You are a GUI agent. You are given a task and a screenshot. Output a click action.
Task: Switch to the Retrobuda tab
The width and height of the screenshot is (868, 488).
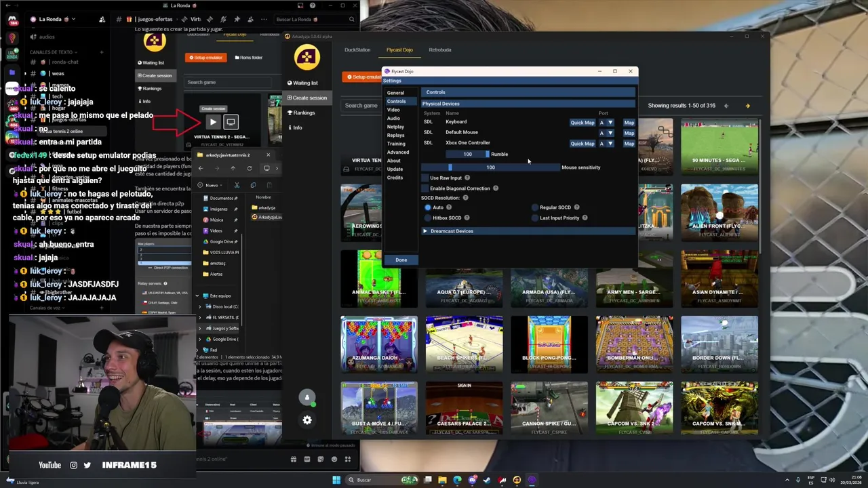point(440,49)
